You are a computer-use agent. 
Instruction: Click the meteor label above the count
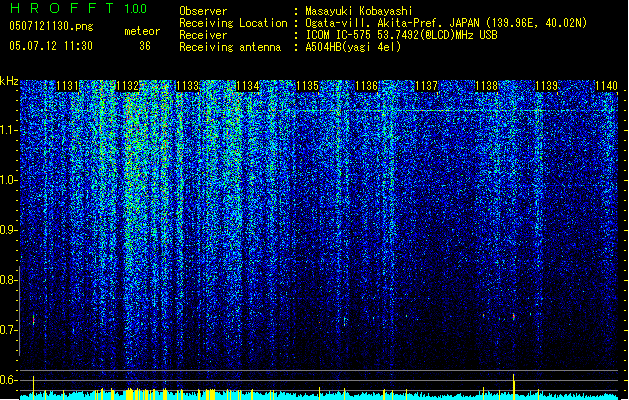tap(142, 31)
